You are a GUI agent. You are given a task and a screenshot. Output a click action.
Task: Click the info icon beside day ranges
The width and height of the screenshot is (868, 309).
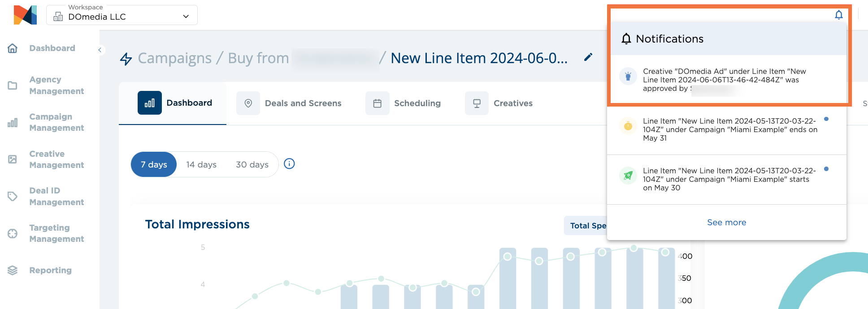coord(290,164)
